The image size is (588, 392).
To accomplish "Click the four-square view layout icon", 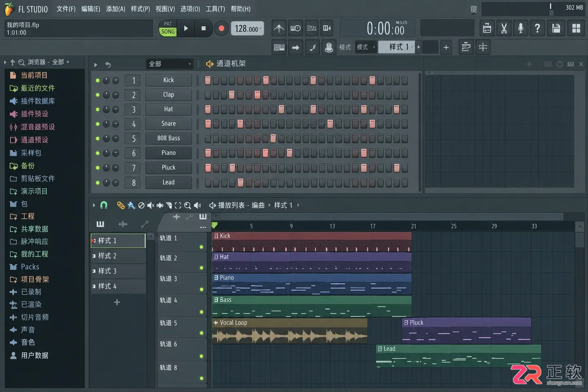I will tap(576, 28).
